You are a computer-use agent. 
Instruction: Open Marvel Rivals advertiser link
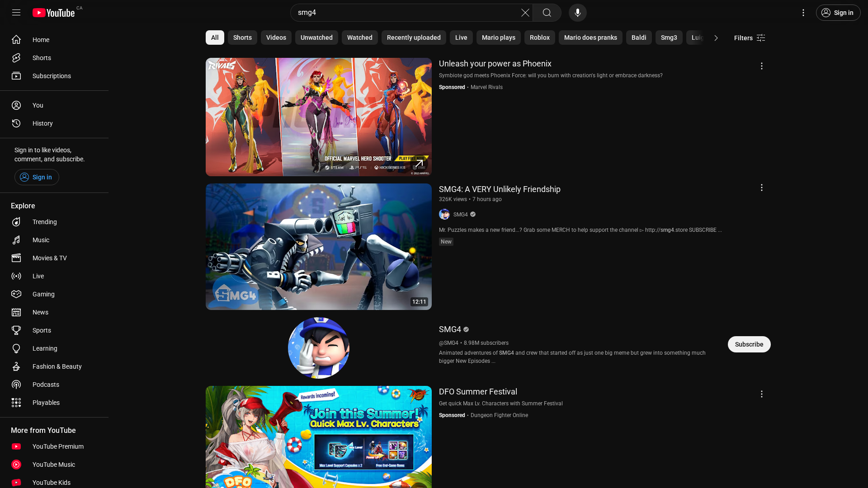[x=486, y=87]
